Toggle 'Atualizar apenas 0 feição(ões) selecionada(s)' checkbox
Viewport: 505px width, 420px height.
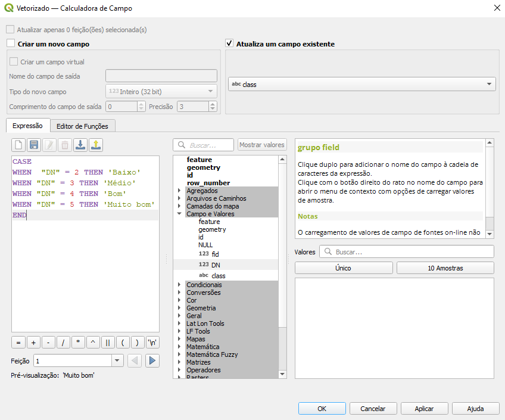click(10, 30)
